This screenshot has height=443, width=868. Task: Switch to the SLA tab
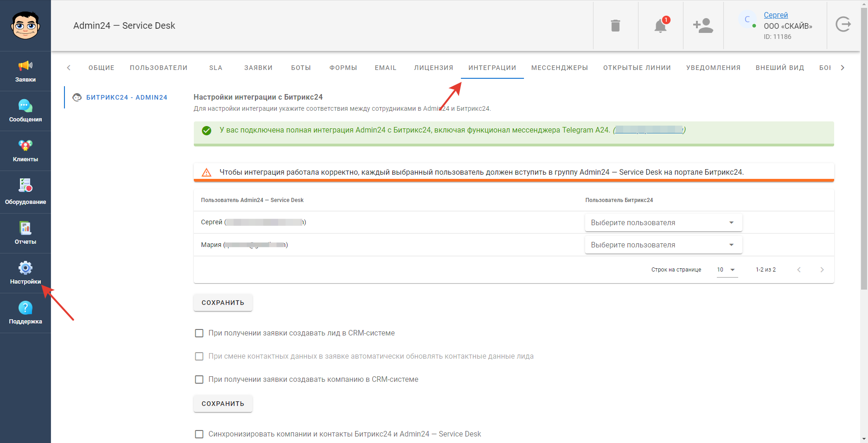point(216,68)
